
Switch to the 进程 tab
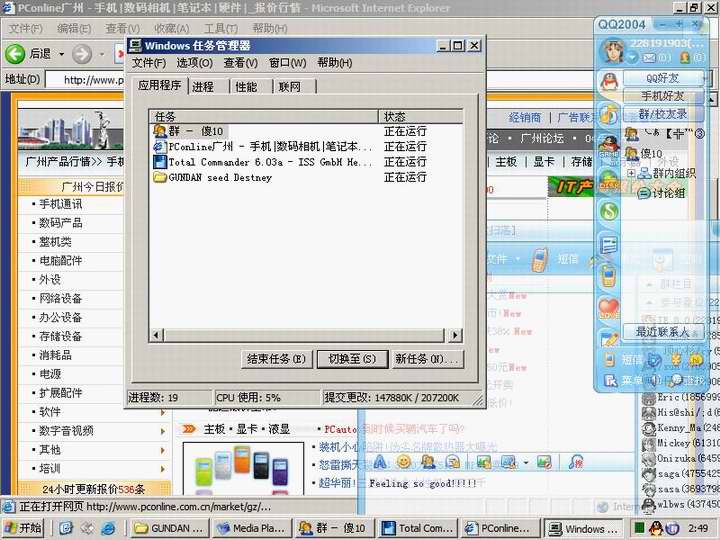pyautogui.click(x=208, y=87)
